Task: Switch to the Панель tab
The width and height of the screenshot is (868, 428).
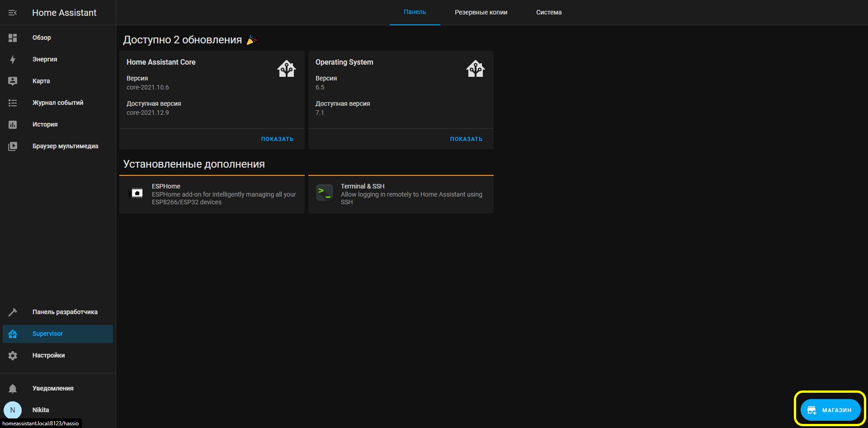Action: (415, 12)
